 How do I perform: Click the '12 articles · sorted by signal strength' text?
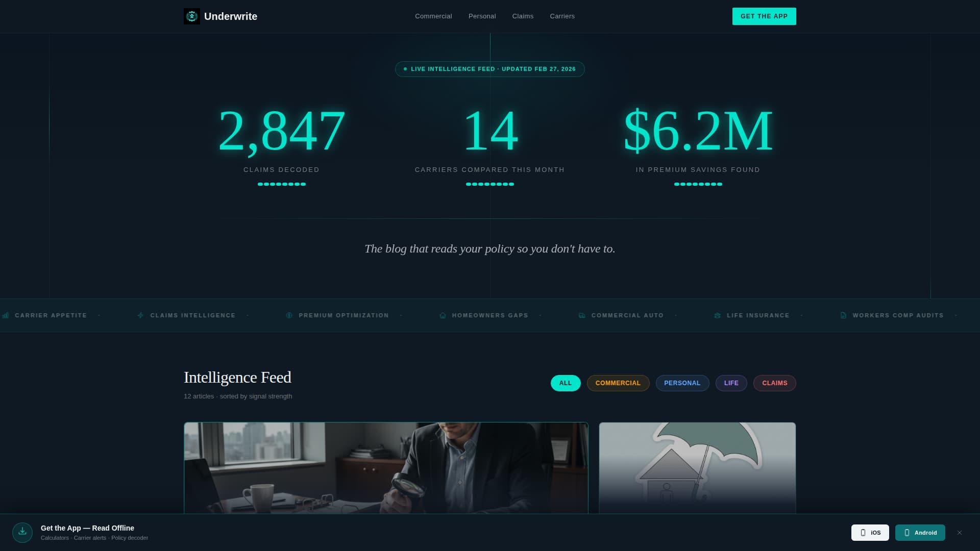coord(238,396)
